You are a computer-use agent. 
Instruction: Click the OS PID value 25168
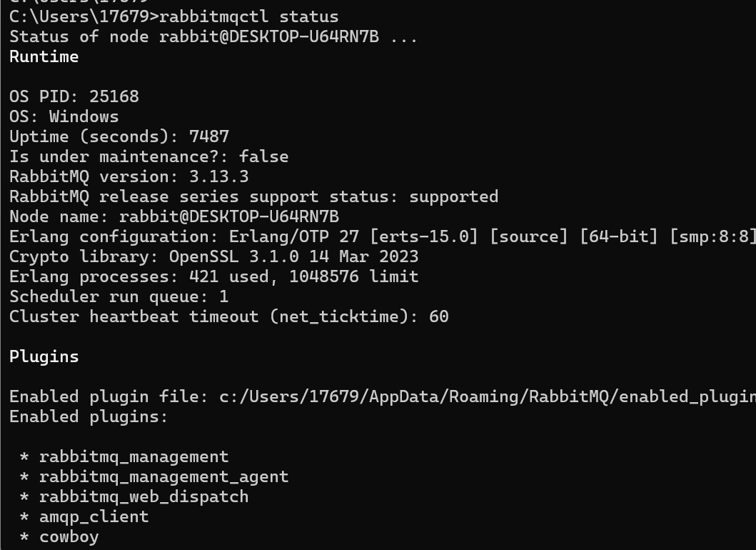click(114, 96)
